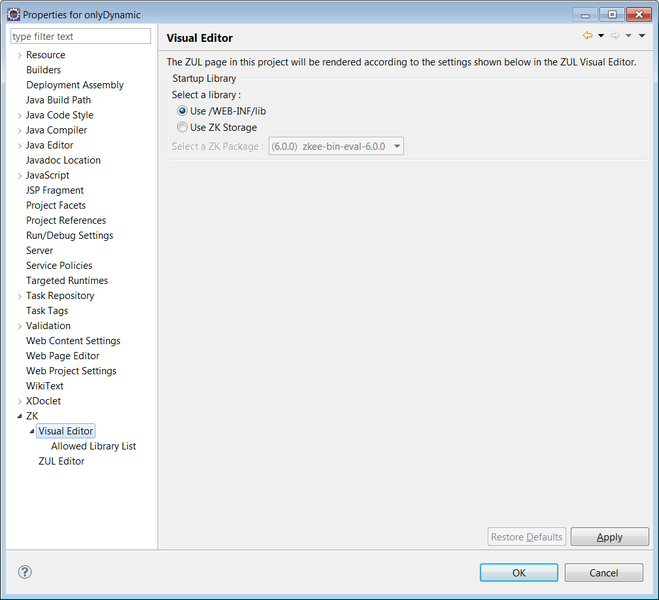Open the help question mark icon
This screenshot has height=600, width=659.
[25, 572]
